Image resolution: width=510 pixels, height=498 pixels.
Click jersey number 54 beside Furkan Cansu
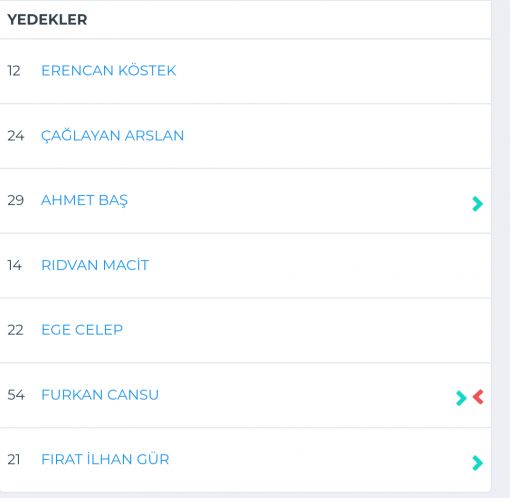click(16, 395)
